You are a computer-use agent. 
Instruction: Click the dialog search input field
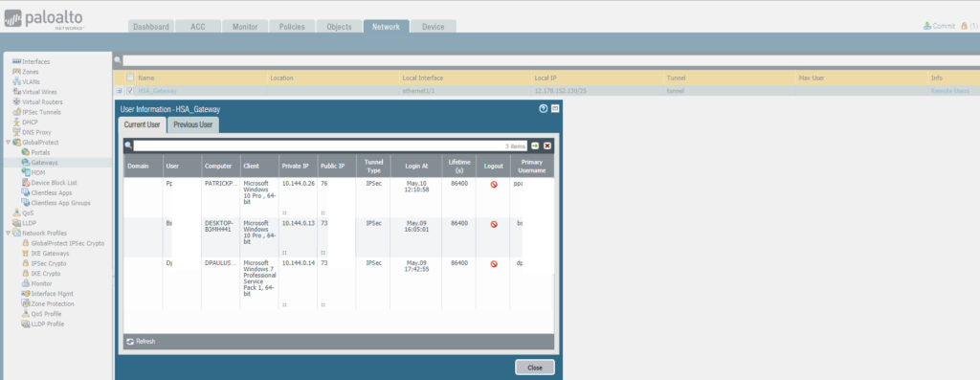coord(330,145)
